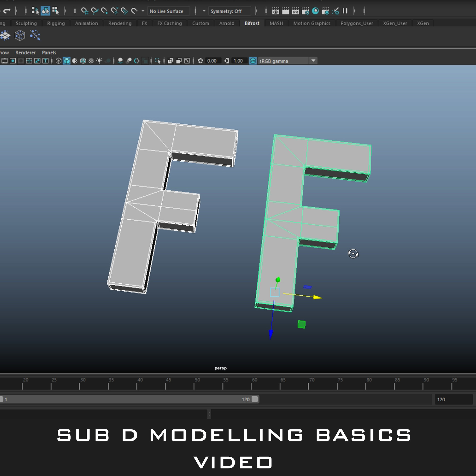Screen dimensions: 476x476
Task: Create a MASH network via dice icon
Action: pyautogui.click(x=20, y=35)
